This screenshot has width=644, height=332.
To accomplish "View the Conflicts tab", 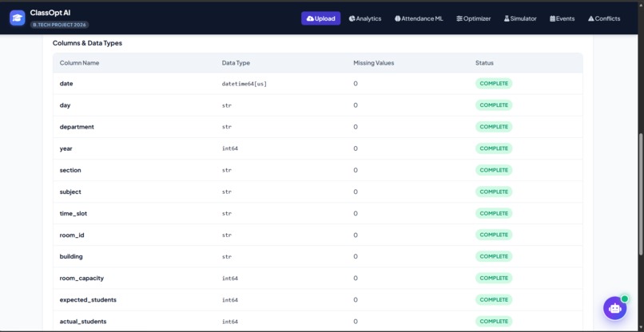I will click(604, 18).
